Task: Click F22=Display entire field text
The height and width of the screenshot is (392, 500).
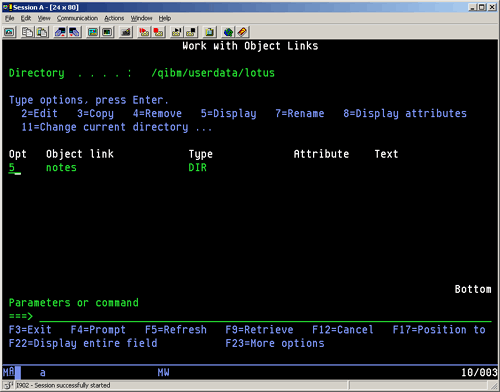Action: tap(83, 343)
